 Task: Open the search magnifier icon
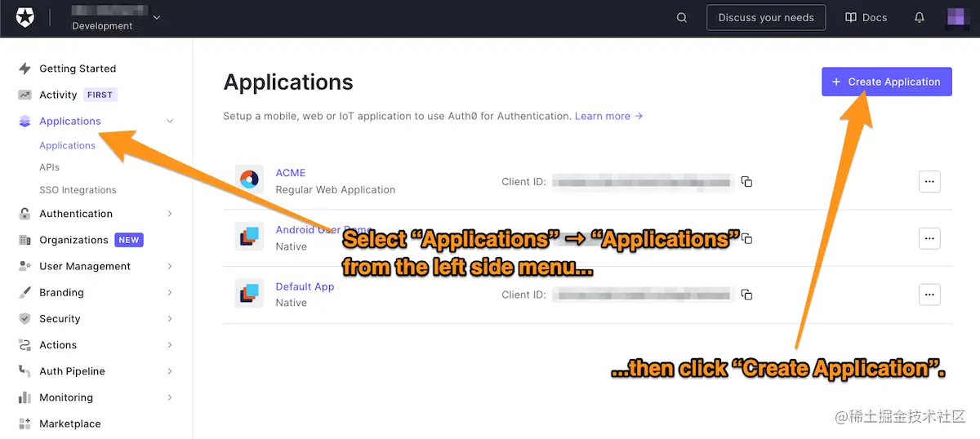coord(682,17)
